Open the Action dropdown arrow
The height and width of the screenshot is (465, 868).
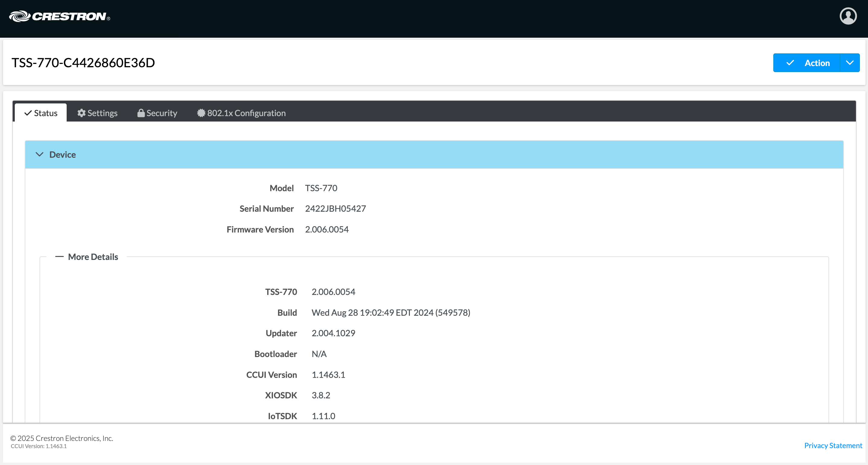point(850,63)
